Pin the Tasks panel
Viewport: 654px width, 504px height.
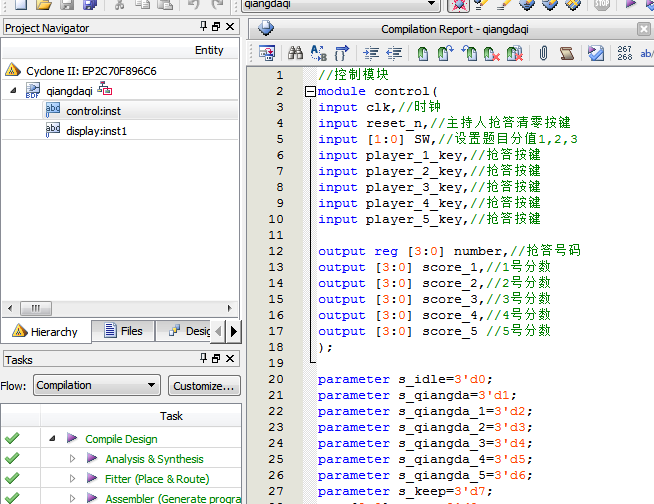pyautogui.click(x=204, y=359)
